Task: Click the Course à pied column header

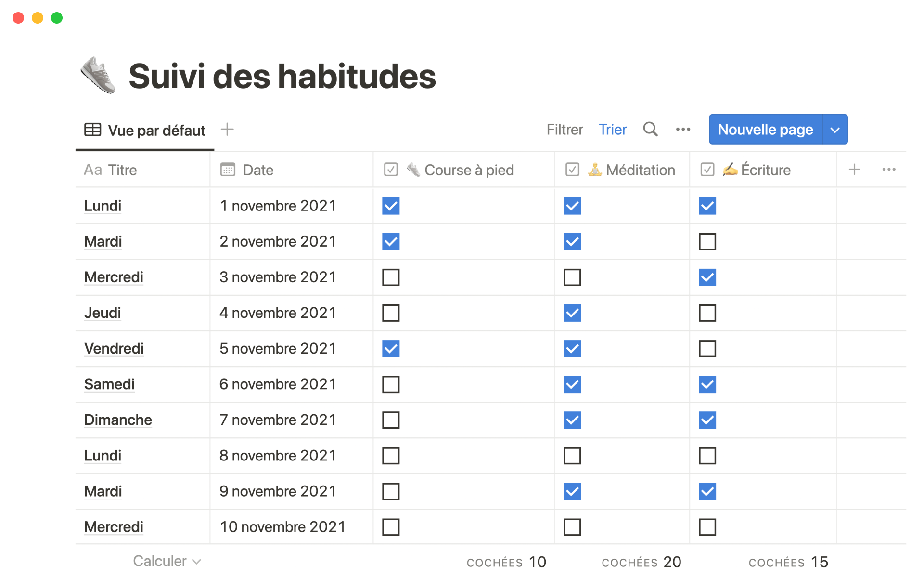Action: coord(469,170)
